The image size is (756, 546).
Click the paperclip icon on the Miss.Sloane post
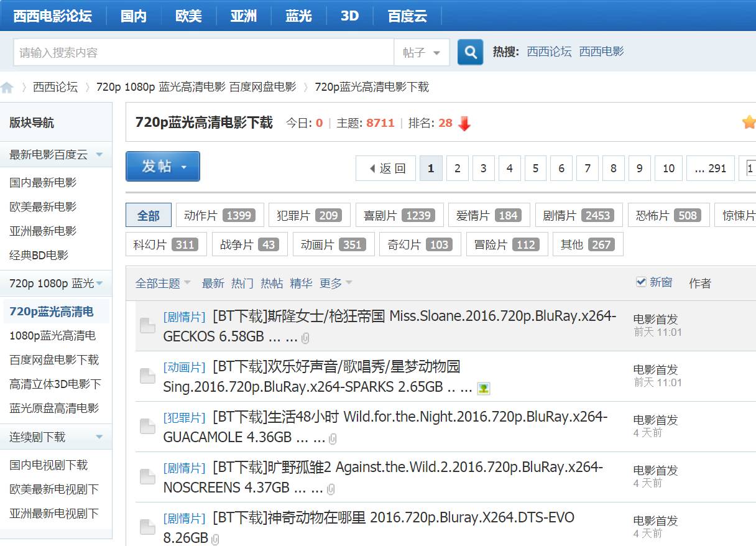305,338
